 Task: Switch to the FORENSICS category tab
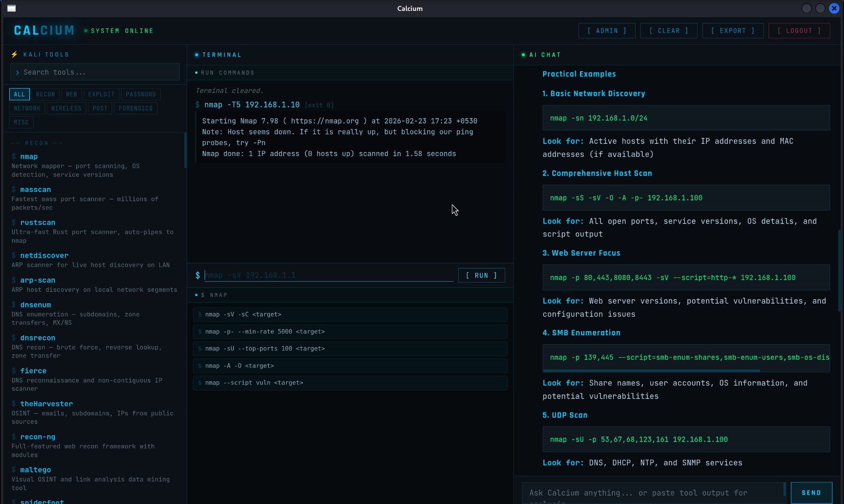pyautogui.click(x=135, y=108)
